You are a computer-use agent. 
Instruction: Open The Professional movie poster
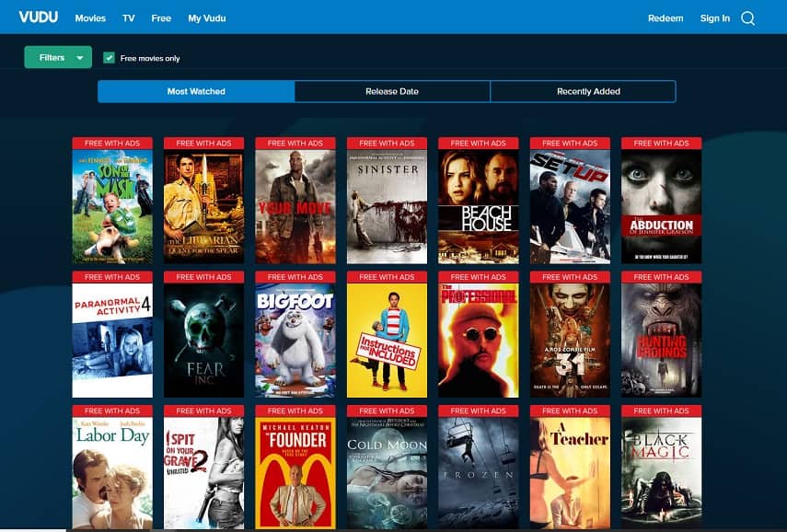coord(479,341)
